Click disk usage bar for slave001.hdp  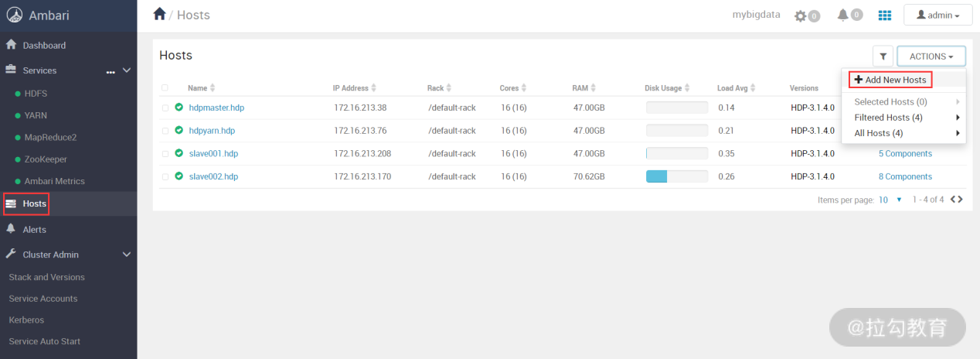(x=677, y=153)
